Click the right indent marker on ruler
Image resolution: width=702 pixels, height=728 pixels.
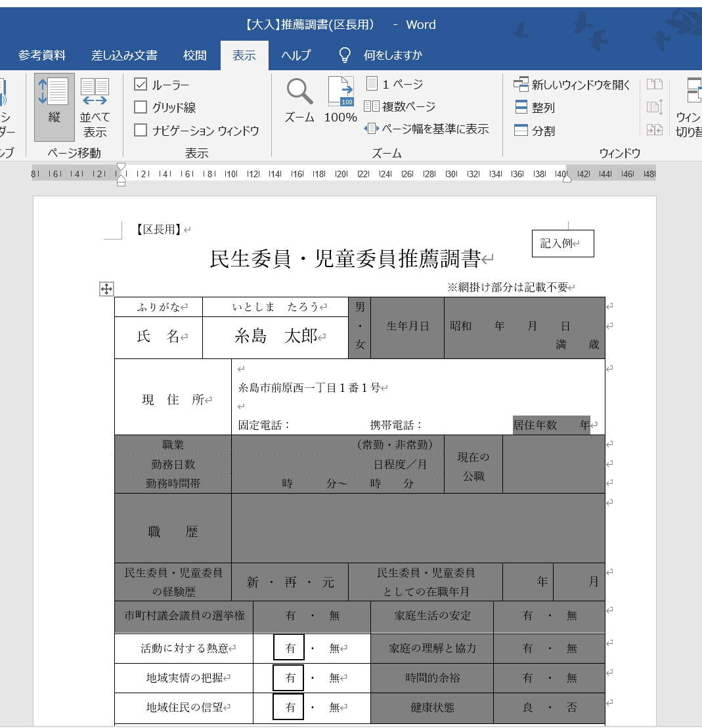(x=567, y=179)
